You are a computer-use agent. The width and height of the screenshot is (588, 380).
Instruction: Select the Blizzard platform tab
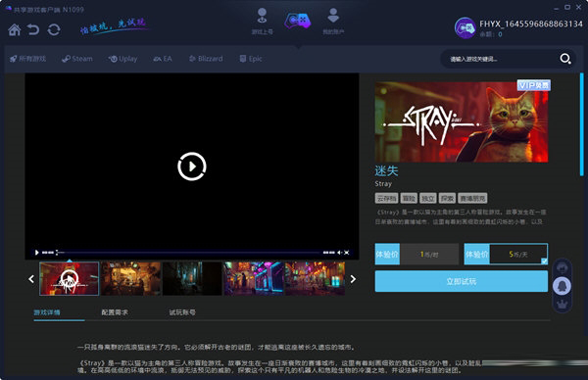pos(206,59)
